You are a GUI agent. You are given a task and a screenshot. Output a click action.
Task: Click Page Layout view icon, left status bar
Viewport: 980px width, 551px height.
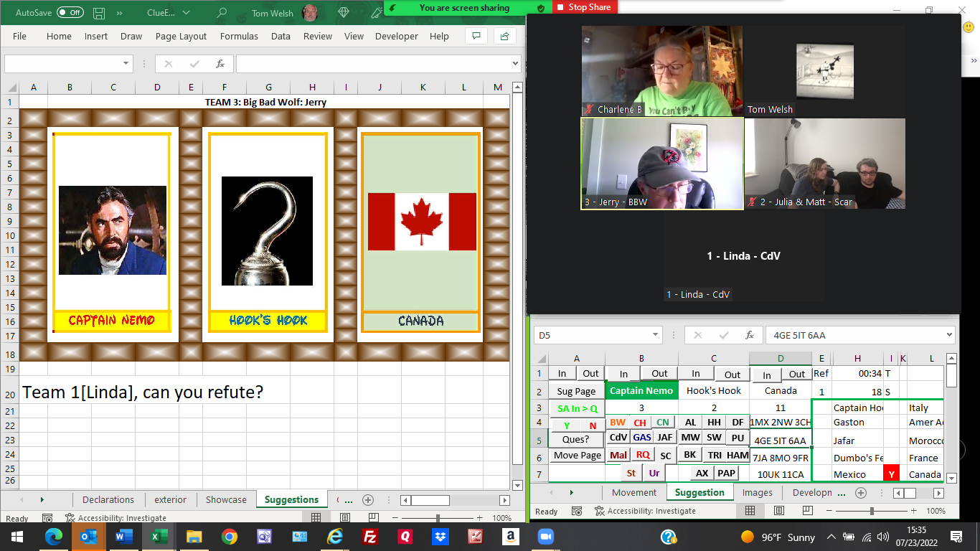345,518
